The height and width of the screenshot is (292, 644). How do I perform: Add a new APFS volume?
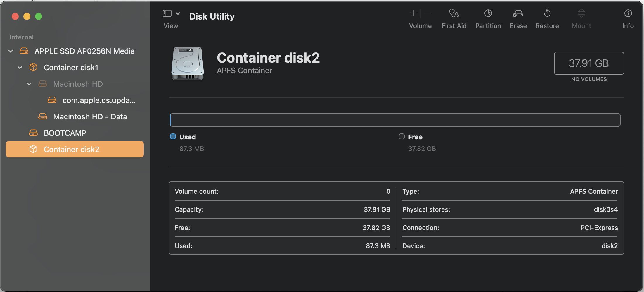coord(413,13)
